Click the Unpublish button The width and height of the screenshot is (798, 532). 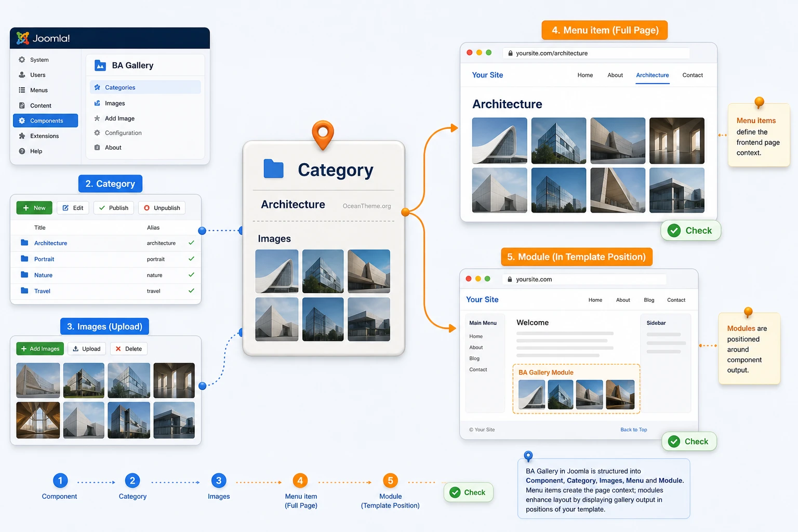[x=162, y=208]
